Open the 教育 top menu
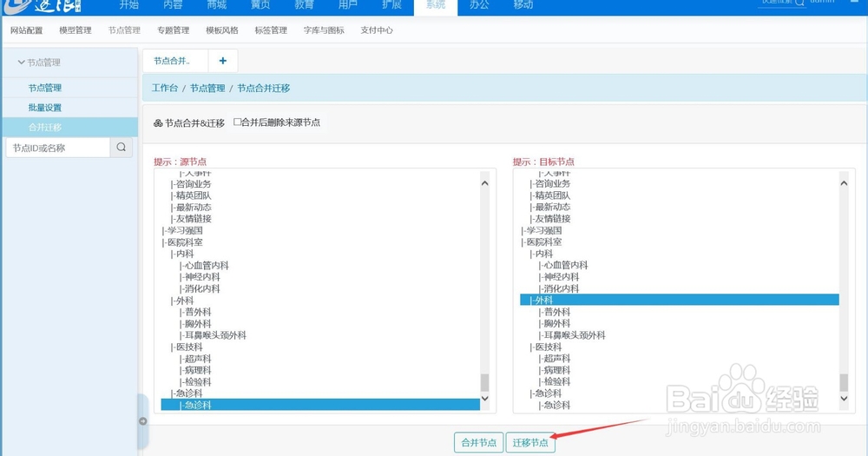The height and width of the screenshot is (456, 868). [x=304, y=5]
